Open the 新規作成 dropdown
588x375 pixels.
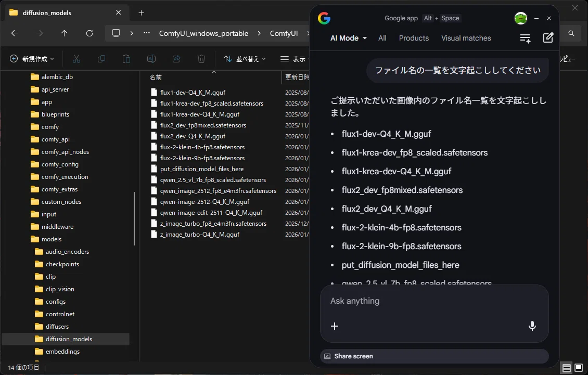(32, 59)
